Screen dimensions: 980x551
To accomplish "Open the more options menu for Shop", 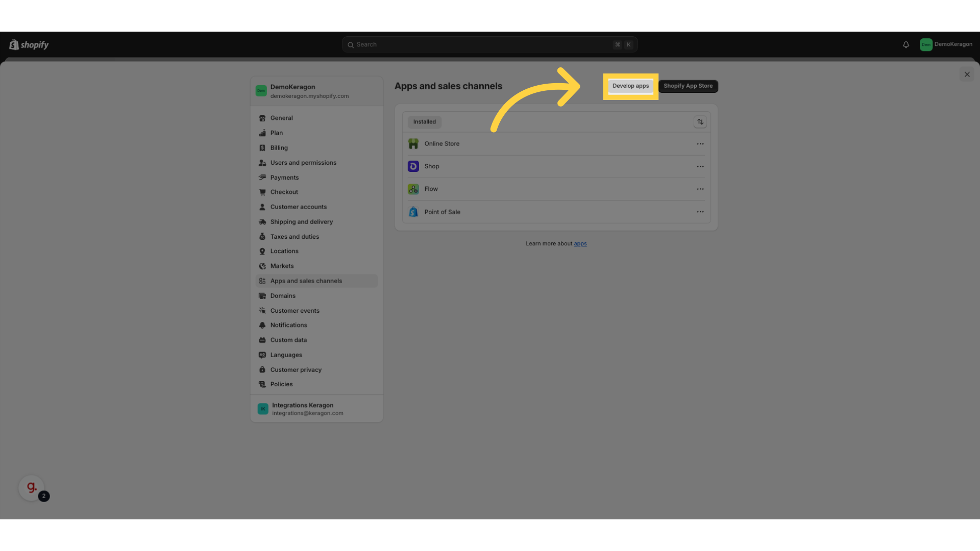I will coord(700,166).
